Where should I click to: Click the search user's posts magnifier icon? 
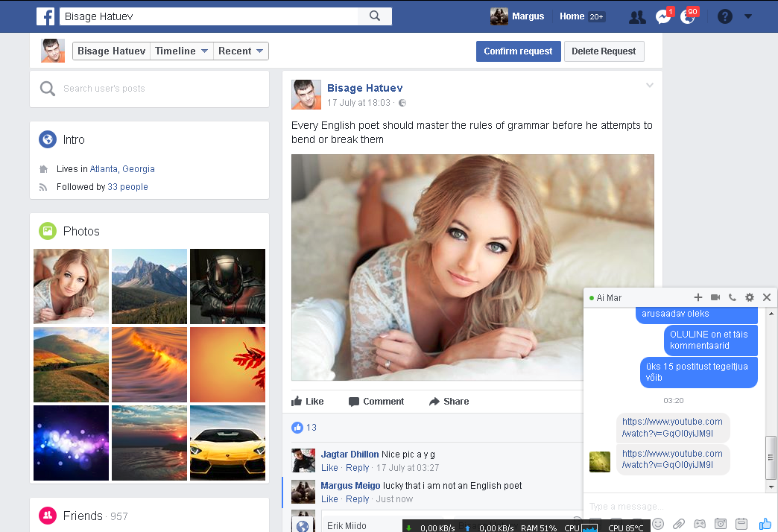[x=47, y=89]
